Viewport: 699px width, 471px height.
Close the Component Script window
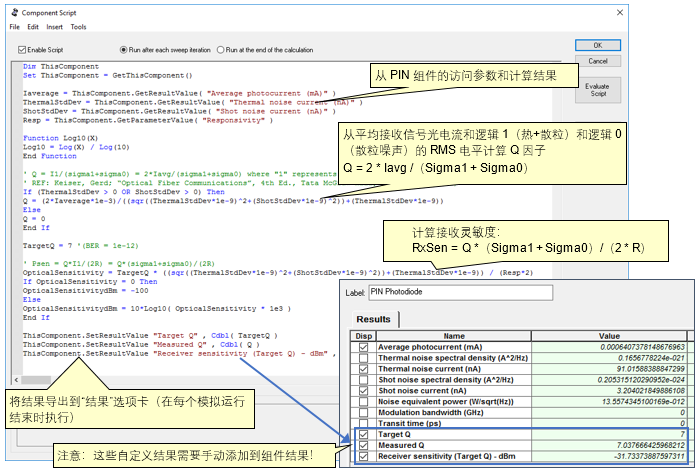point(620,12)
